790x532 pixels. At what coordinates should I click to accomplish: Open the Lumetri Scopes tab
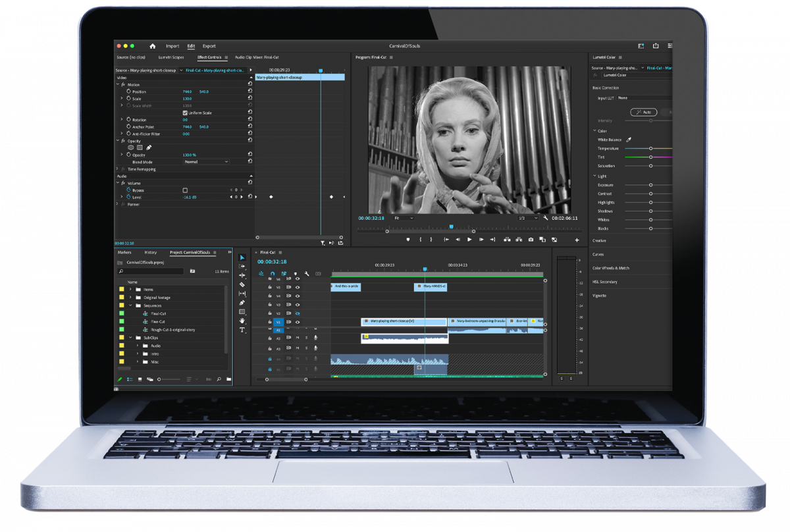pyautogui.click(x=171, y=57)
